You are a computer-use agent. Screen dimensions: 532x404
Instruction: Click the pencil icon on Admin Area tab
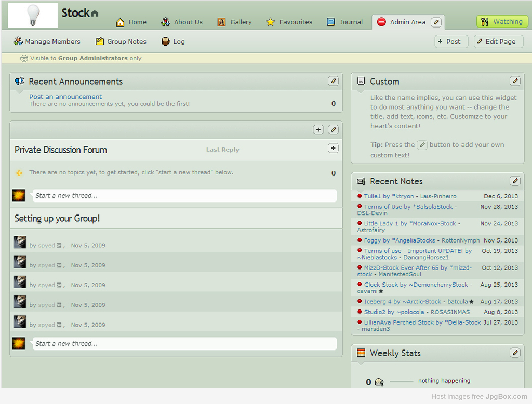click(436, 22)
